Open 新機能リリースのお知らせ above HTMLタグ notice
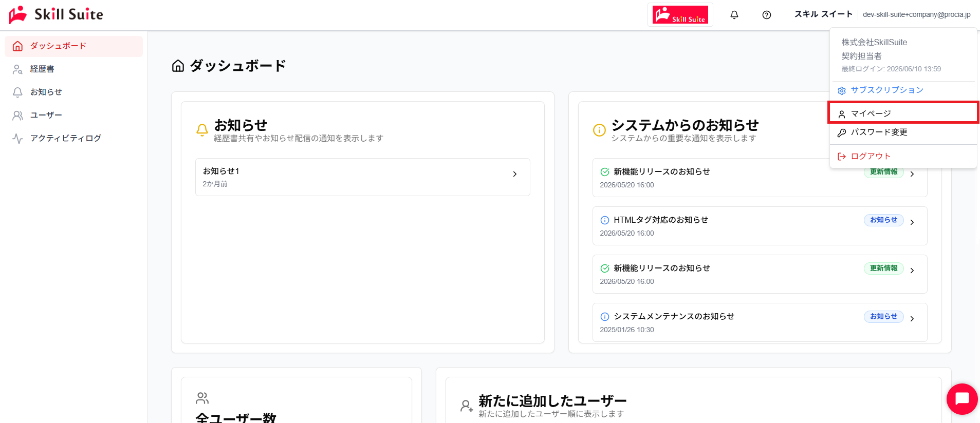This screenshot has width=980, height=423. pos(760,178)
